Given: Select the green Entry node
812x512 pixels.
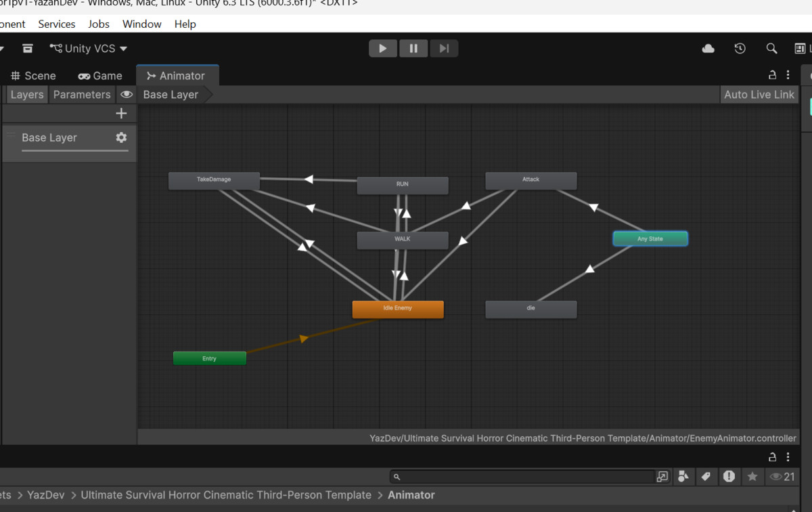Looking at the screenshot, I should point(210,358).
